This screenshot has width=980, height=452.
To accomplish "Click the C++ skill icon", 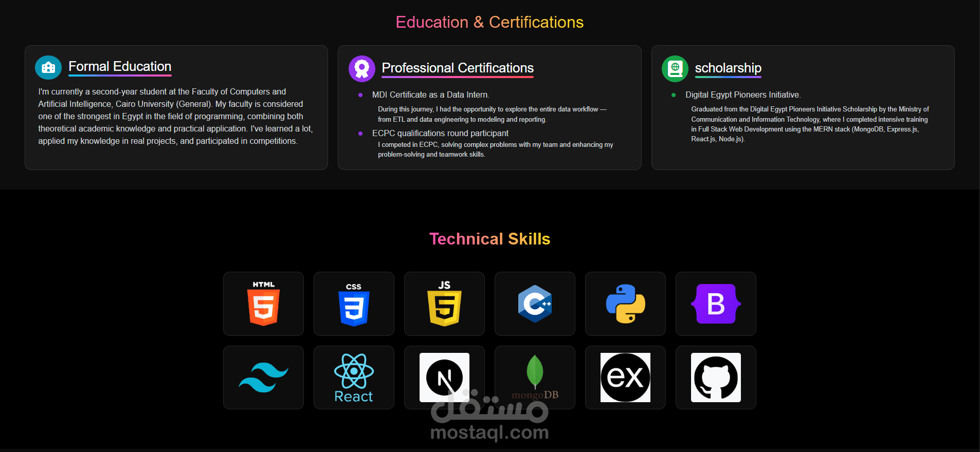I will pos(535,304).
